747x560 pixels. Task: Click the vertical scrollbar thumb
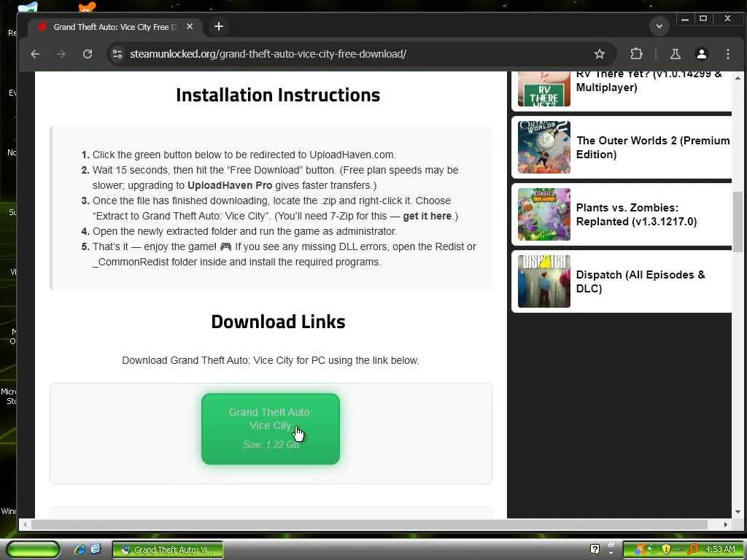pos(738,222)
